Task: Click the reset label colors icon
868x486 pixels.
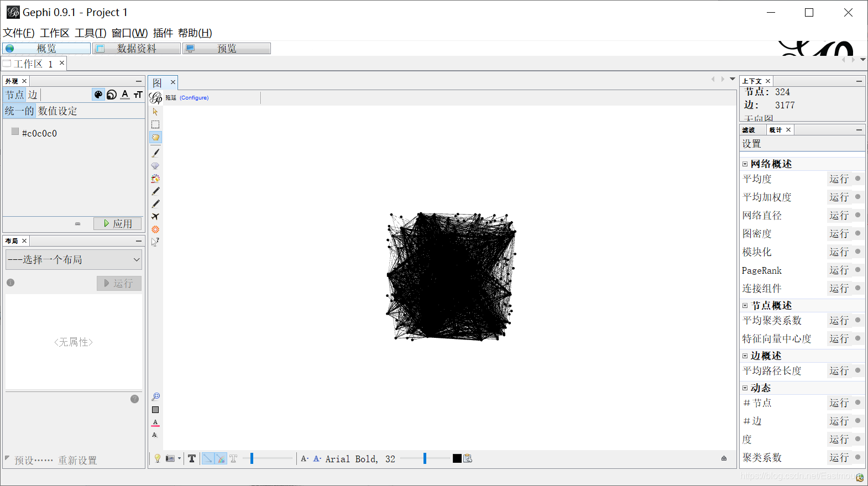Action: tap(155, 422)
